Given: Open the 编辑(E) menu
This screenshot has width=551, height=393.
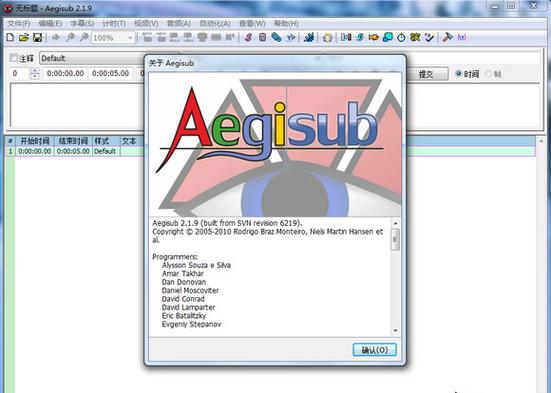Looking at the screenshot, I should [x=50, y=24].
